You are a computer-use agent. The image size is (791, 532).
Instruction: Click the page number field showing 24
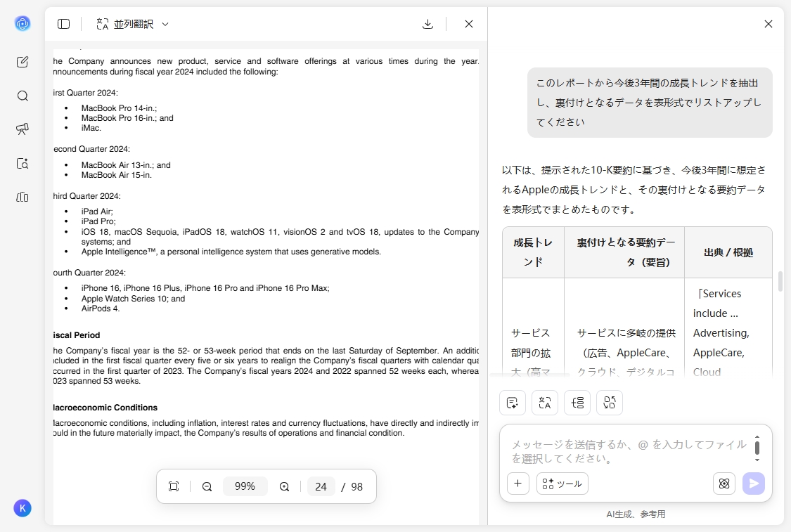[x=321, y=486]
